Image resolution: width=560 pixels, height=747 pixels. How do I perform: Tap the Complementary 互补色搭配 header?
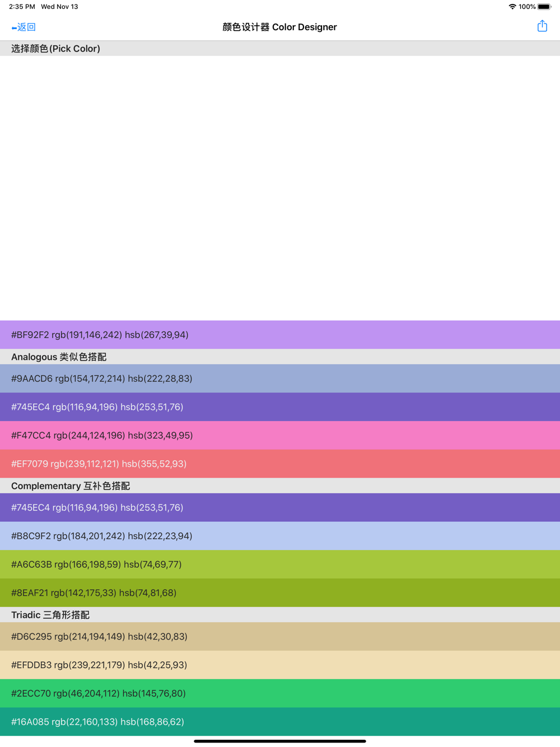280,485
